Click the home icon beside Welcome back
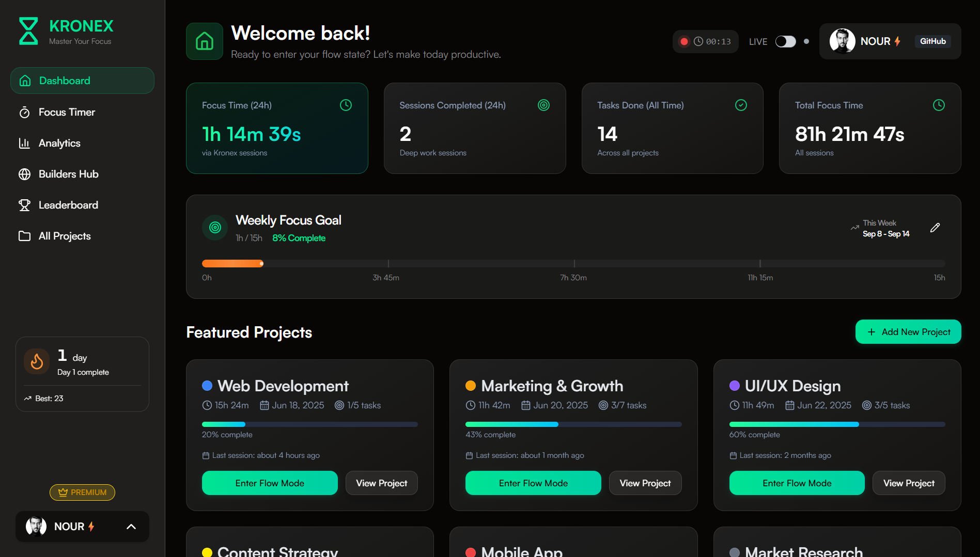Screen dimensions: 980x557 coord(205,41)
